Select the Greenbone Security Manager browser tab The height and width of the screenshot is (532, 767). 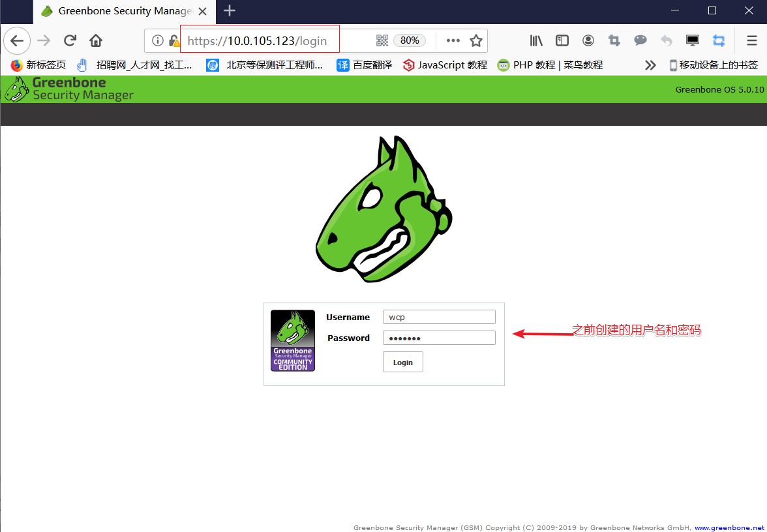click(124, 10)
